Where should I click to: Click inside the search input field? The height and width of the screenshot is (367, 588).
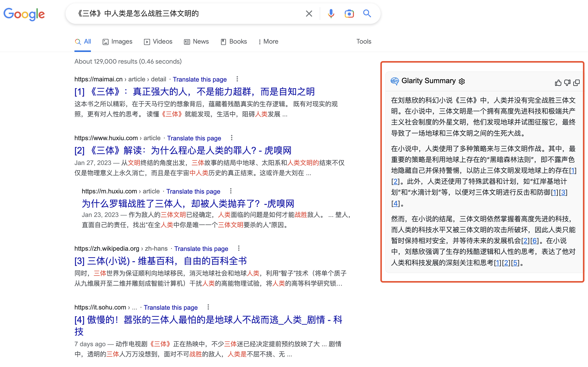177,13
